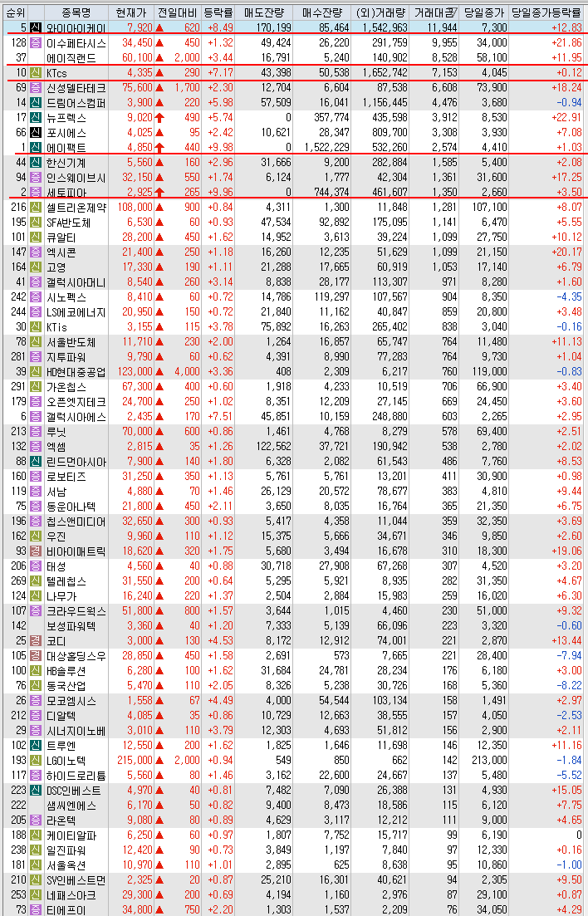Select the 신 badge on the KTcs row
The image size is (588, 916).
tap(36, 72)
